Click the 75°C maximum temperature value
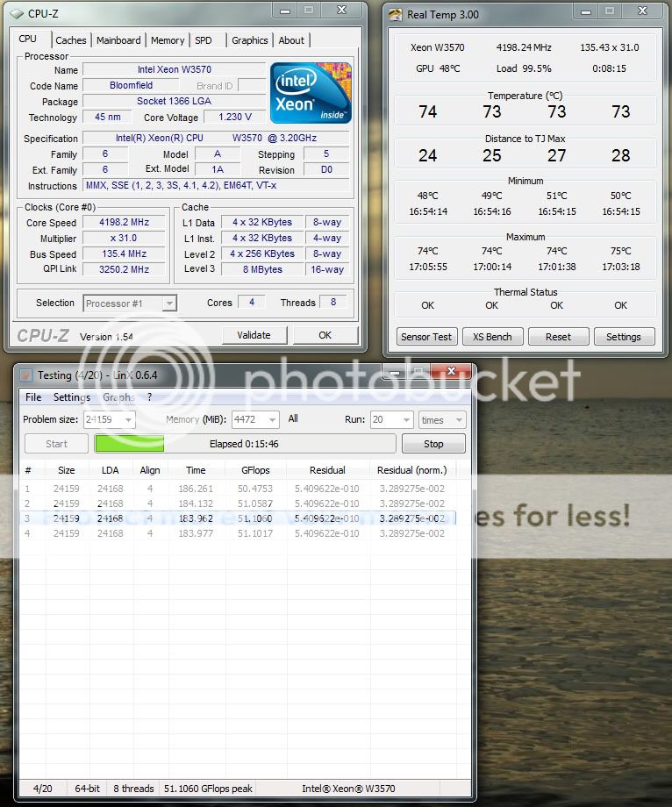Screen dimensions: 672x807 620,251
